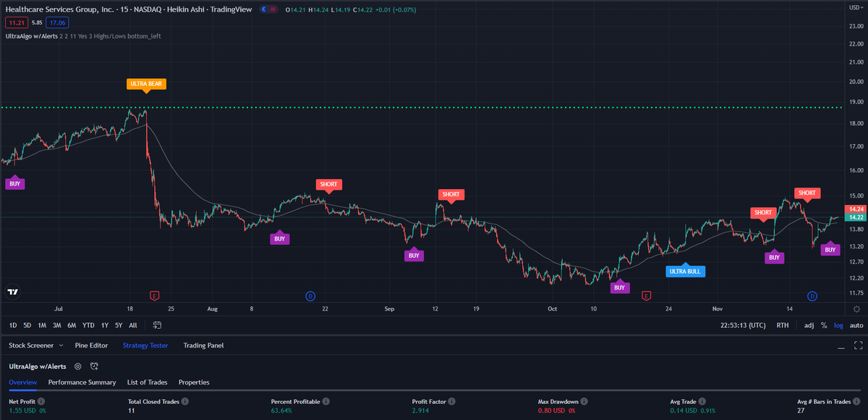
Task: Maximize the Strategy Tester panel
Action: coord(858,345)
